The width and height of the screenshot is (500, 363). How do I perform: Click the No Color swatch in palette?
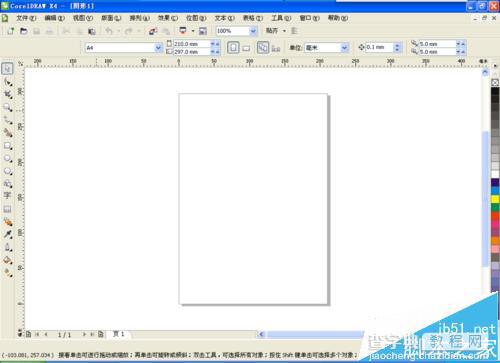(495, 82)
